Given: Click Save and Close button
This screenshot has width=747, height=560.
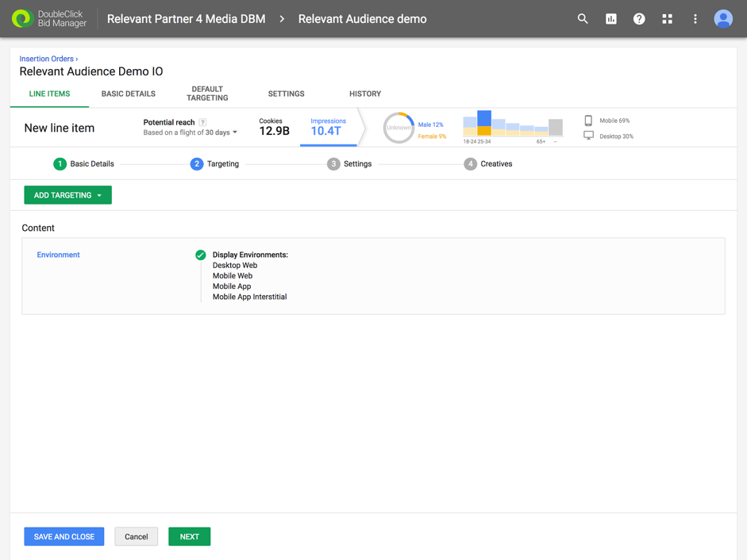Looking at the screenshot, I should click(64, 537).
